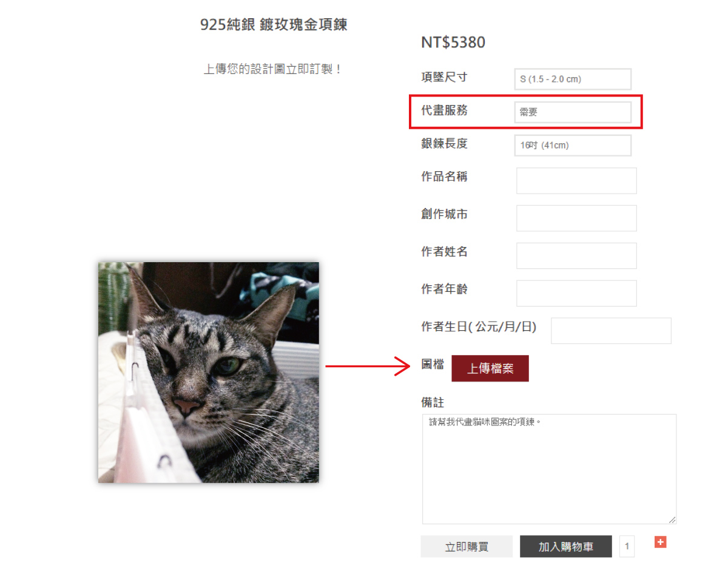Click the product title 925純銀 鍍玫瑰金項鍊
Screen dimensions: 728x565
[274, 25]
